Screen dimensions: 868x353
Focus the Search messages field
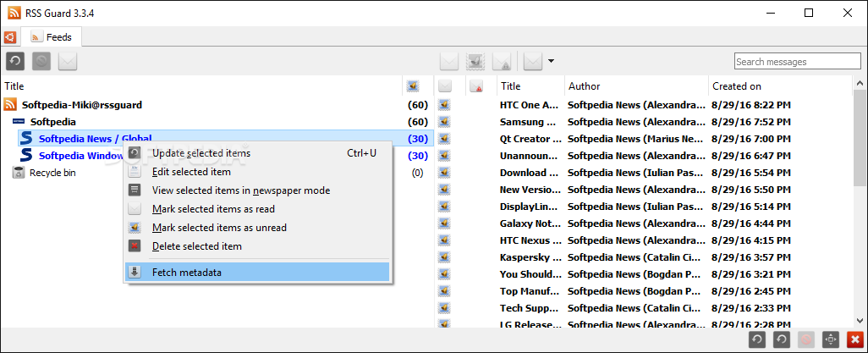point(798,62)
